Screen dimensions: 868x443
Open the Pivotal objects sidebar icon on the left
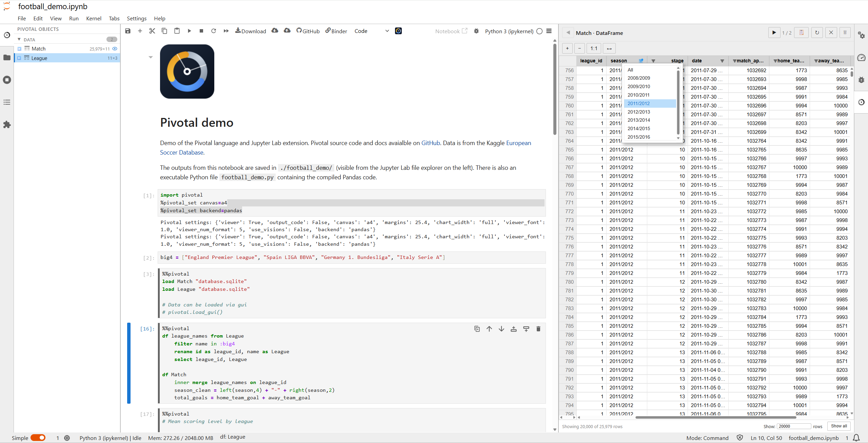click(7, 35)
